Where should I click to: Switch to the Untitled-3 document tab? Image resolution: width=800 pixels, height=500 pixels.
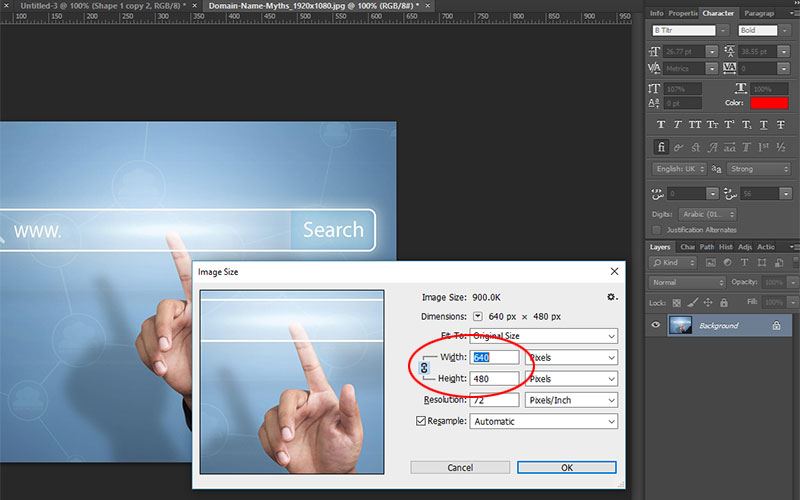click(104, 6)
